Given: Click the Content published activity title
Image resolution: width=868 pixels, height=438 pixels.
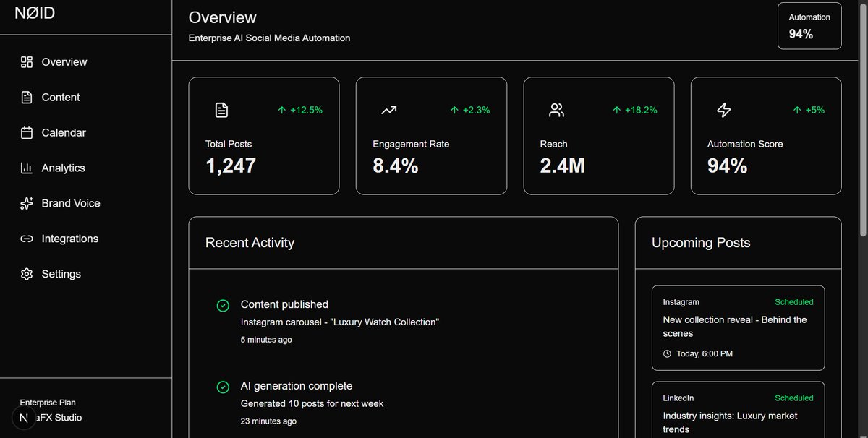Looking at the screenshot, I should click(x=284, y=305).
